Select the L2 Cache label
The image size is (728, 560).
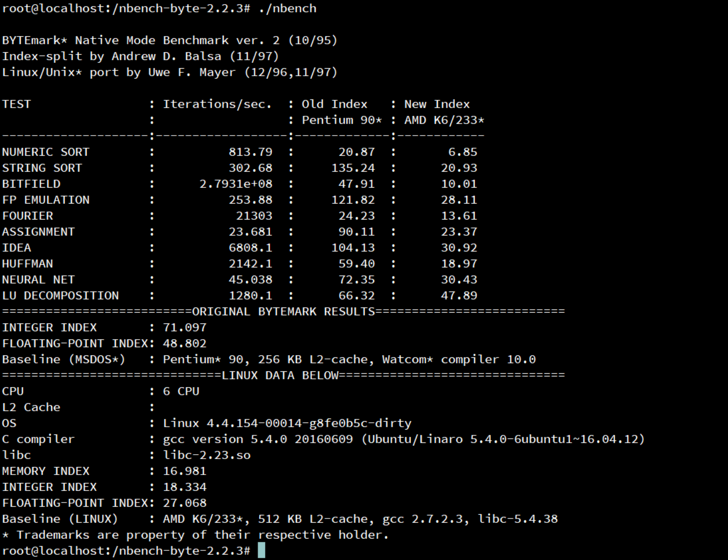(x=31, y=407)
